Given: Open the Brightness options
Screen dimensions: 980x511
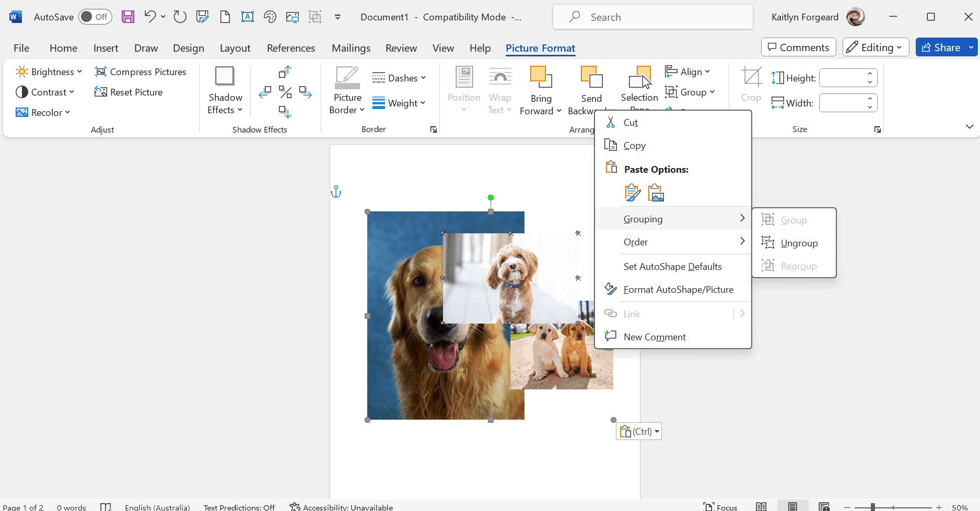Looking at the screenshot, I should (49, 72).
